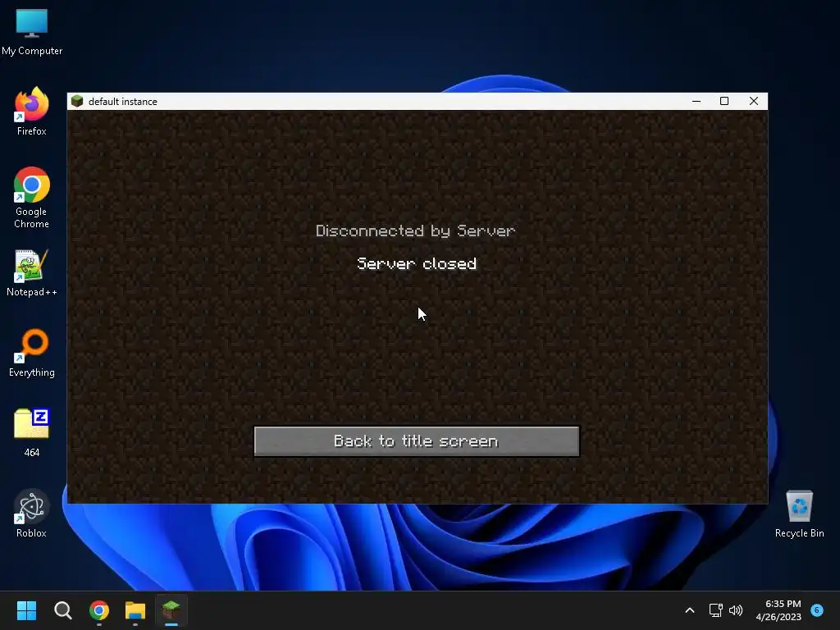Show hidden system tray icons
Screen dimensions: 840x630
690,610
